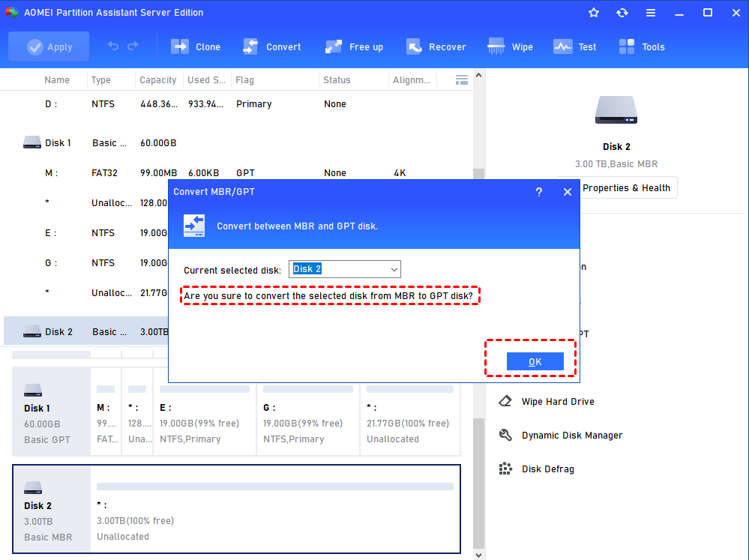Toggle the list view columns icon

pos(461,79)
